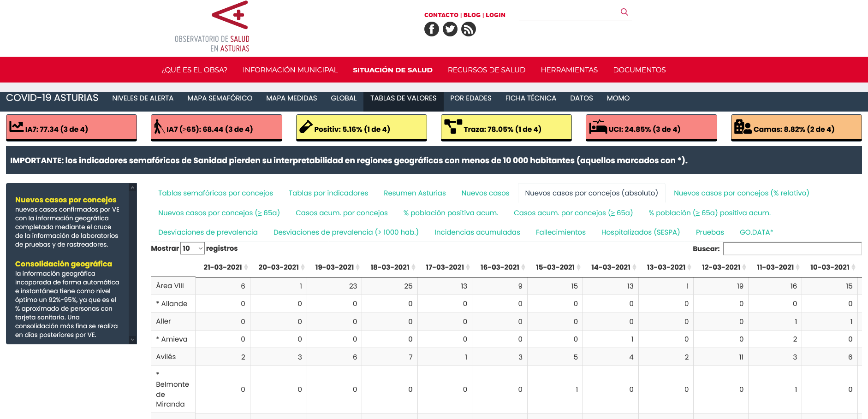This screenshot has height=419, width=868.
Task: Open the MoMo section
Action: 618,98
